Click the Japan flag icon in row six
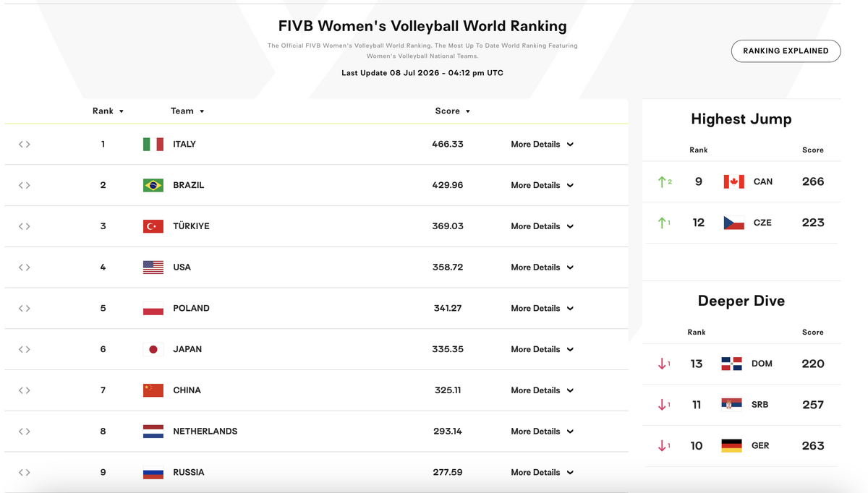 pyautogui.click(x=153, y=349)
